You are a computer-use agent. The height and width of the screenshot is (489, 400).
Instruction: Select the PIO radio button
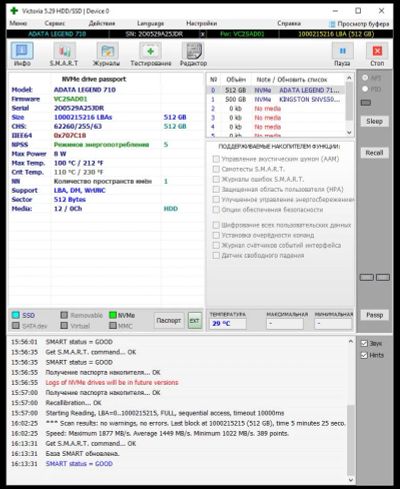point(365,89)
